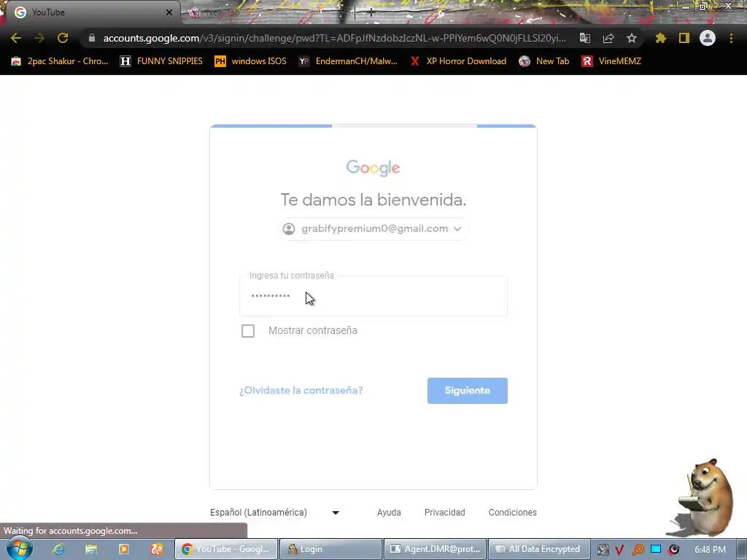Open the Español (Latinoamérica) language dropdown
747x560 pixels.
click(275, 513)
